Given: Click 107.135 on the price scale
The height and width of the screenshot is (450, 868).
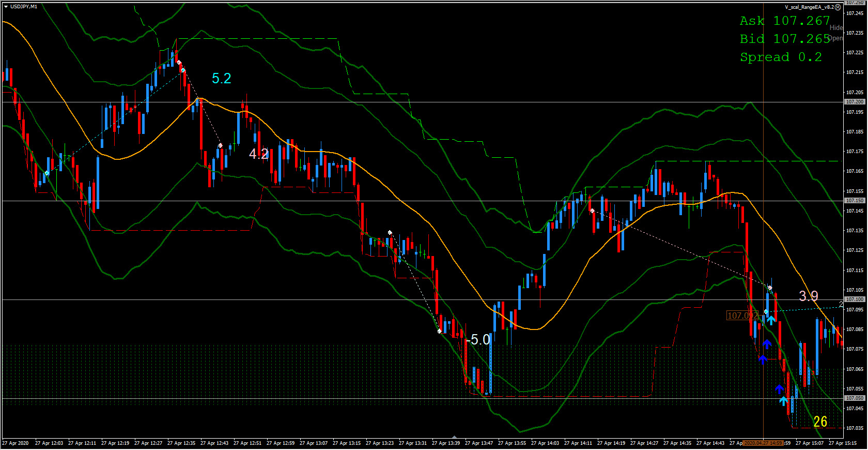Looking at the screenshot, I should pyautogui.click(x=855, y=231).
